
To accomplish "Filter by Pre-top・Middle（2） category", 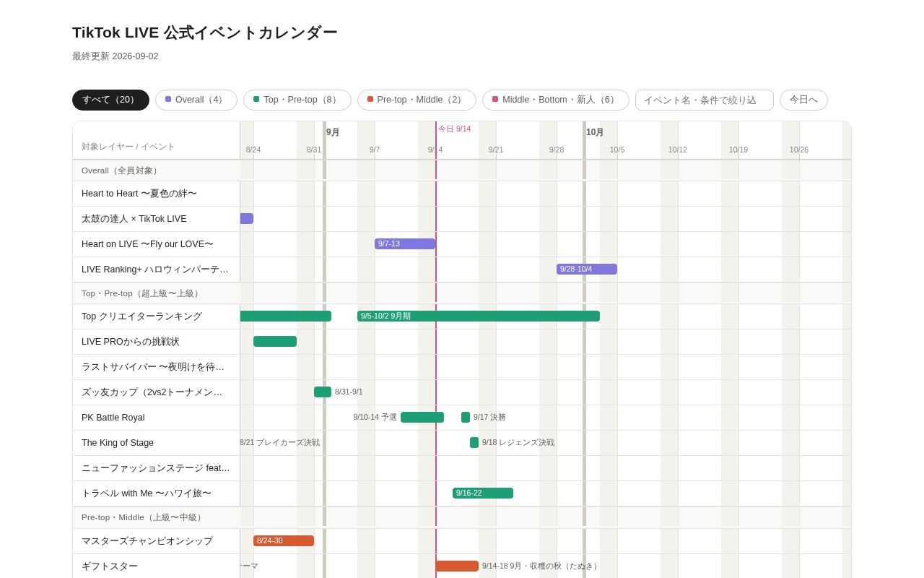I will click(x=417, y=100).
